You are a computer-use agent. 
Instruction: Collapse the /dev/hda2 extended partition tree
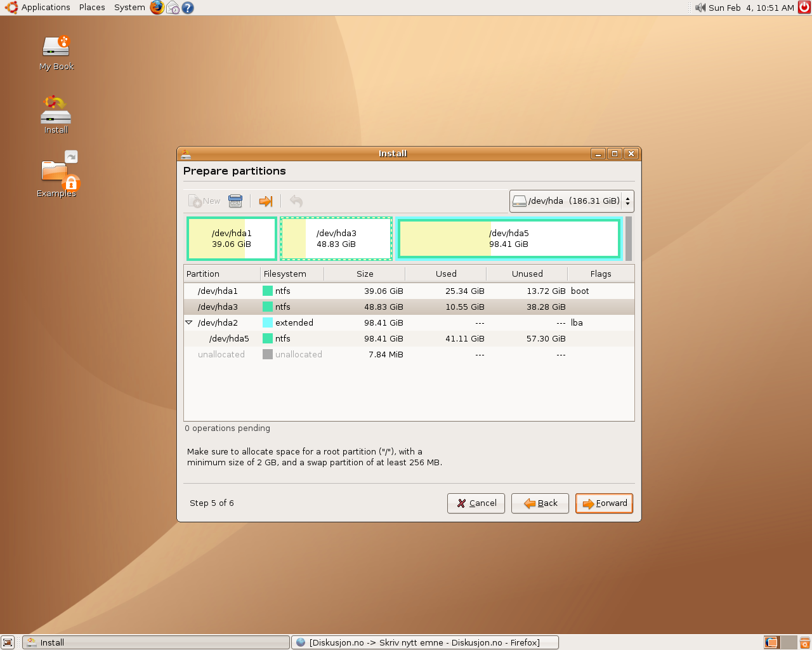[x=189, y=322]
